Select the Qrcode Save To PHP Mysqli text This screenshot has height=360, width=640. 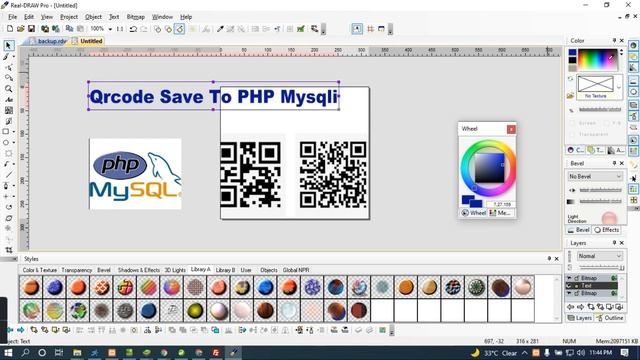tap(213, 97)
